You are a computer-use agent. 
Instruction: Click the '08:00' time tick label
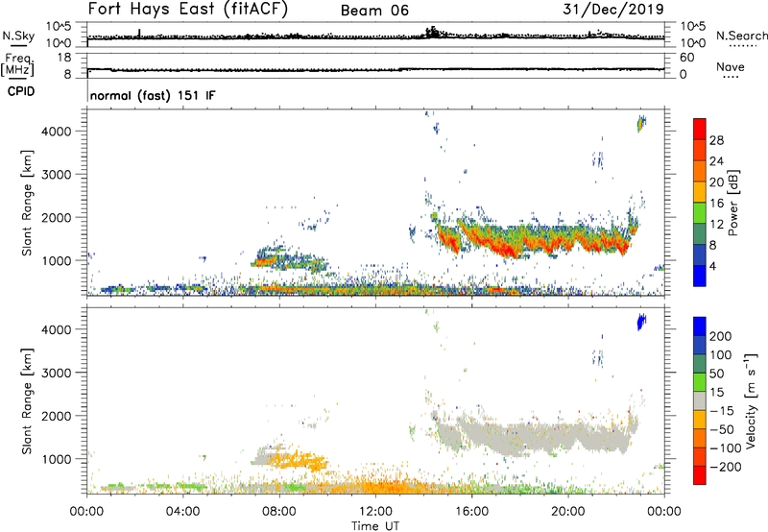coord(279,512)
